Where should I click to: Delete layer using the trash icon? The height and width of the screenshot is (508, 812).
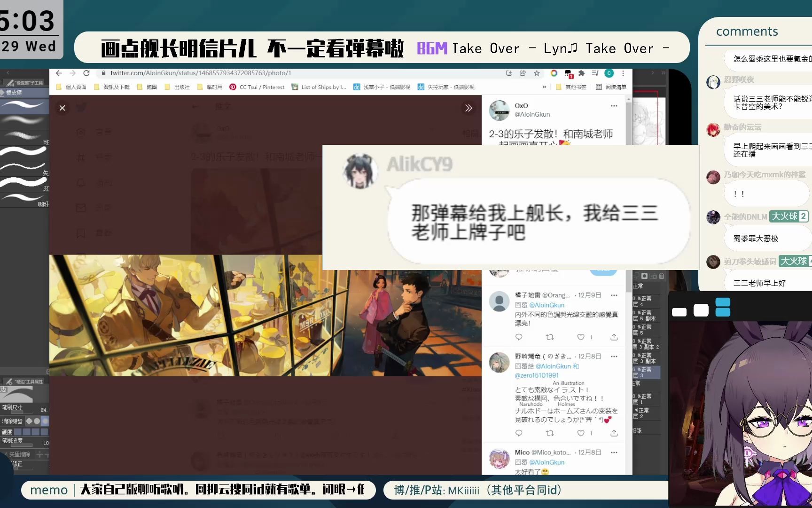pos(662,276)
